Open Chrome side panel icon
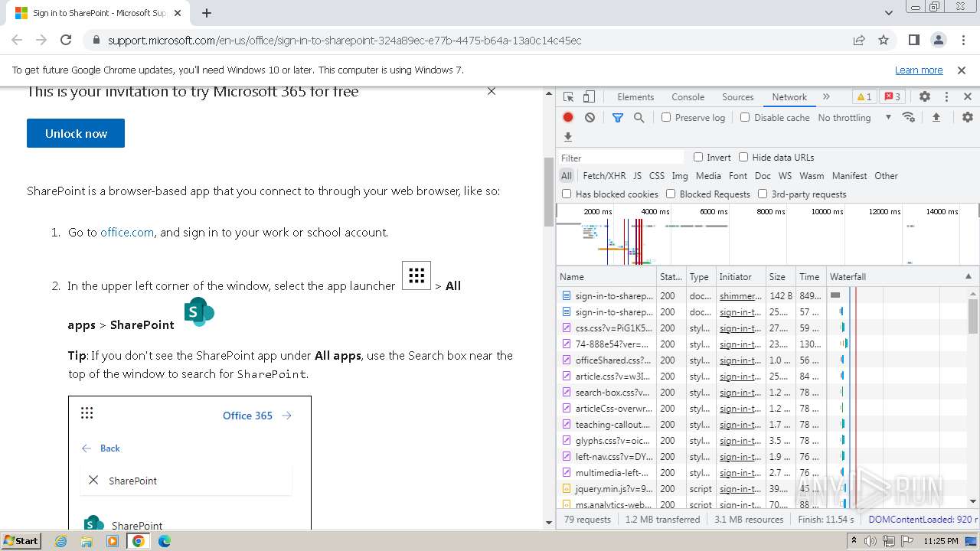 (x=913, y=40)
